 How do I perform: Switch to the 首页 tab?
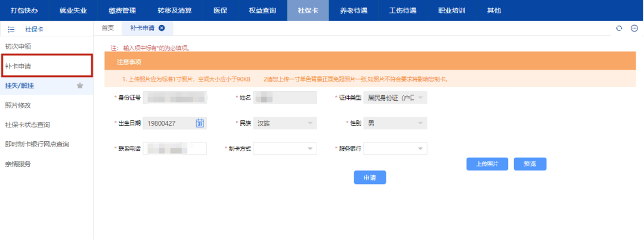[107, 28]
